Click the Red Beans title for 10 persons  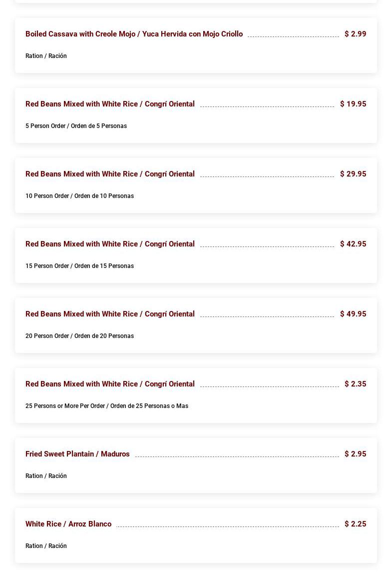110,174
